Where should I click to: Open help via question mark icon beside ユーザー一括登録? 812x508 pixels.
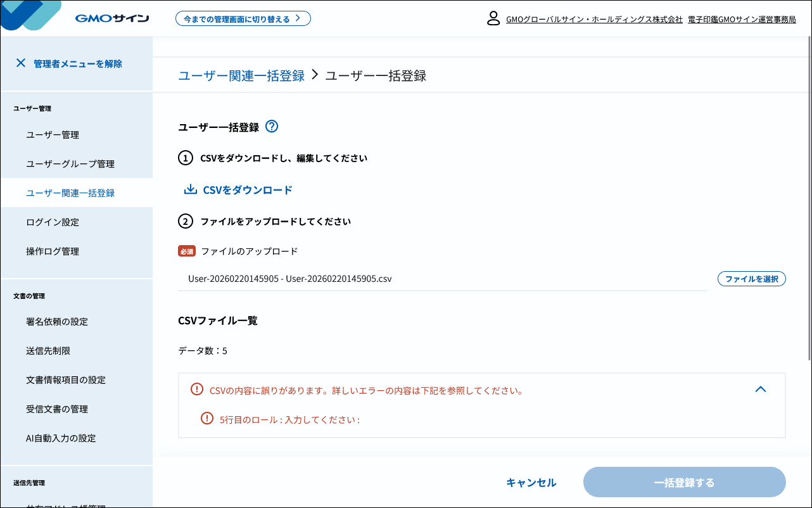click(x=272, y=127)
